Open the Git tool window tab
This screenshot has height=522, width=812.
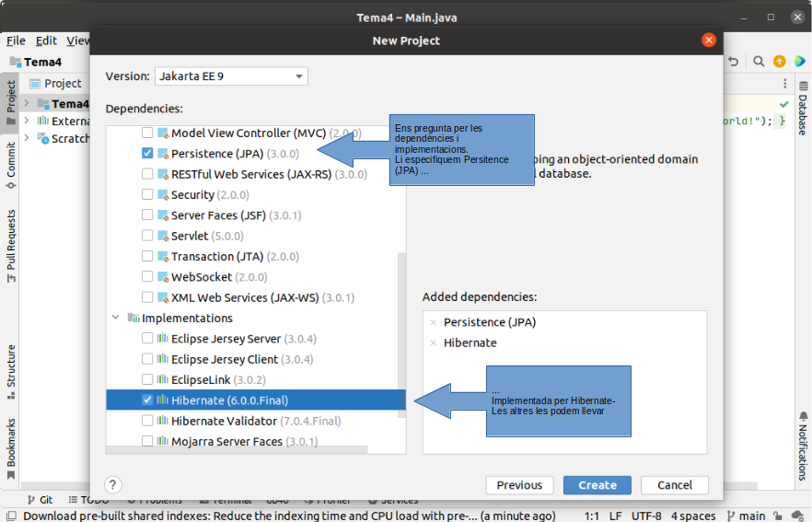pyautogui.click(x=40, y=500)
